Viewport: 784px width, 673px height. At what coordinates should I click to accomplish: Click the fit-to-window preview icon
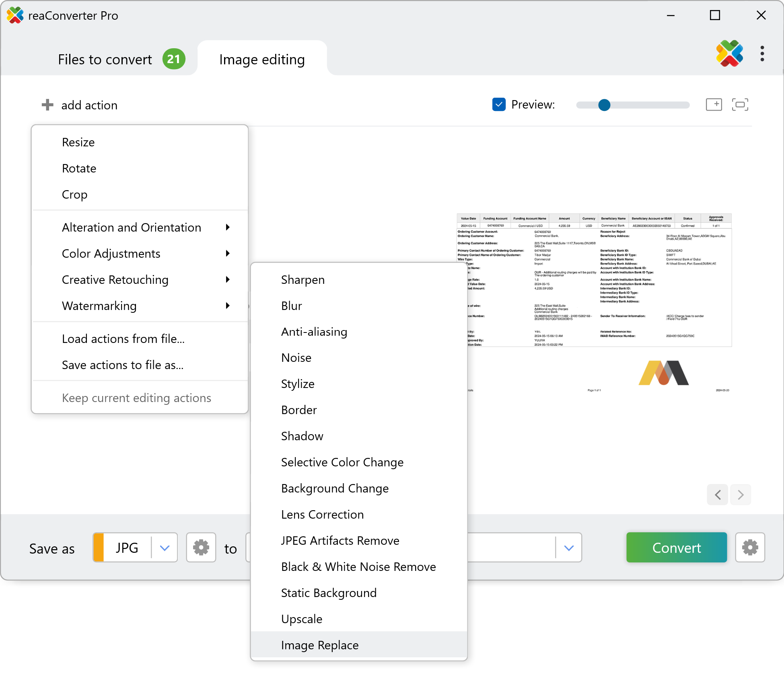coord(740,105)
